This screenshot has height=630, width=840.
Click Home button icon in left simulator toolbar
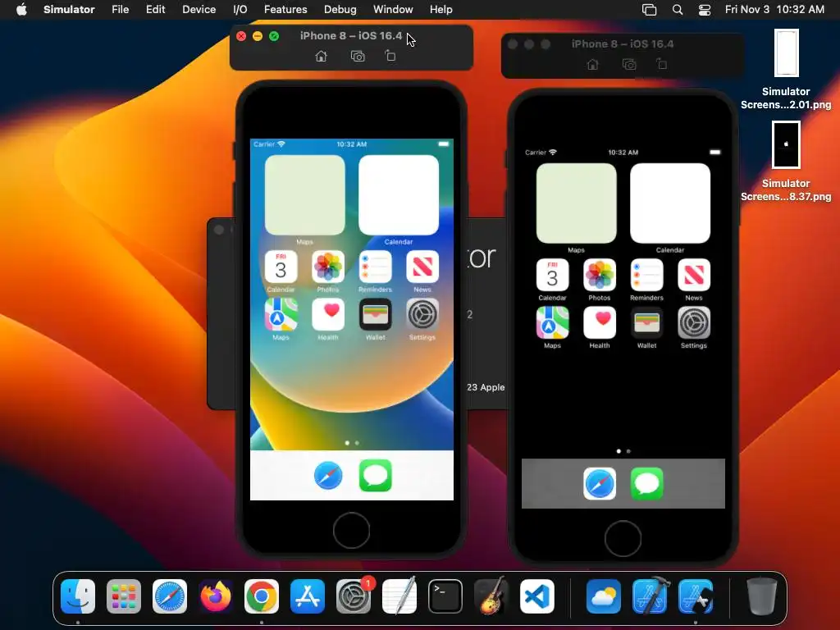321,57
